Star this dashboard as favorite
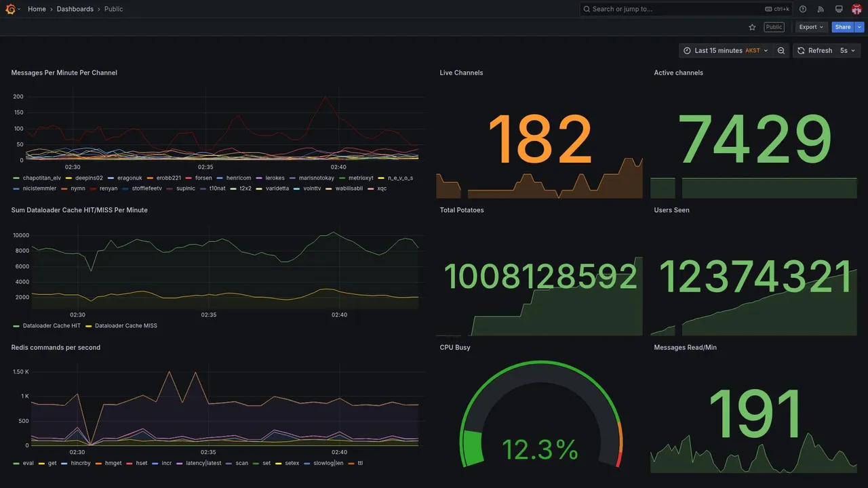The width and height of the screenshot is (868, 488). click(x=752, y=27)
